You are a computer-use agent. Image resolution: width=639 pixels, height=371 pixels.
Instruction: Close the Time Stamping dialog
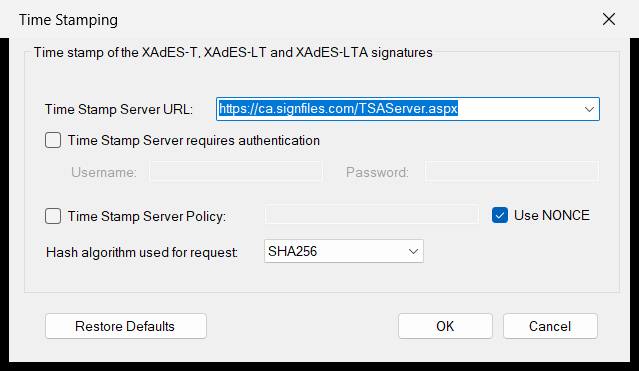(x=609, y=19)
